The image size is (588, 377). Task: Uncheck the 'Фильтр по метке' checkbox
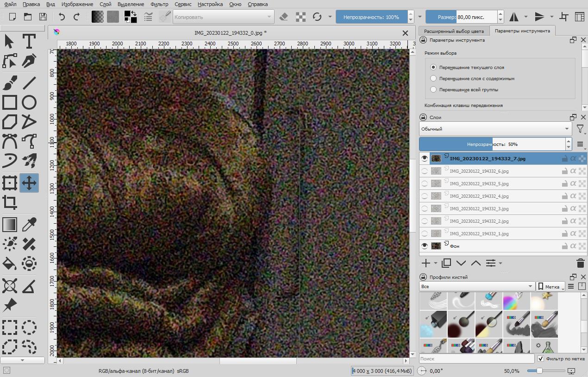(x=540, y=358)
